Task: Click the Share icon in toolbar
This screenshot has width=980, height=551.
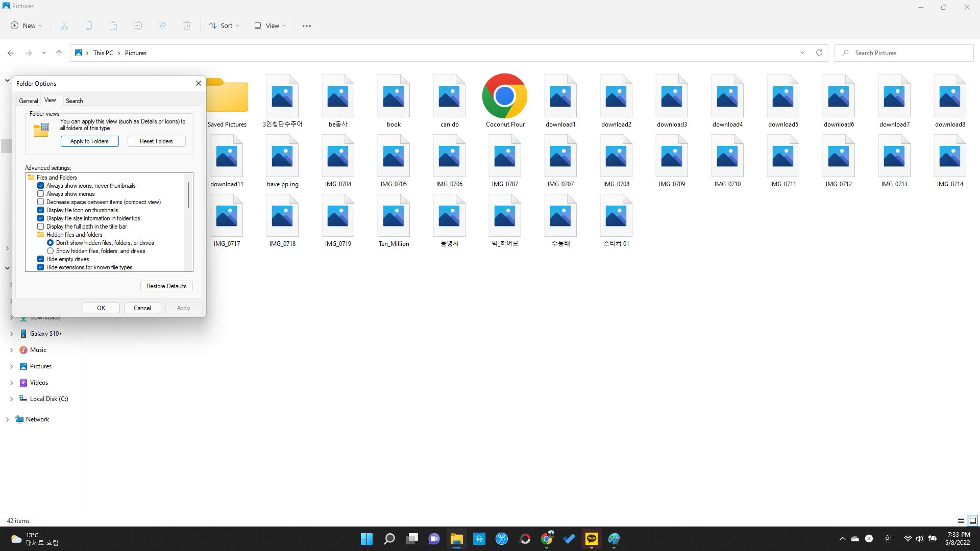Action: pos(162,26)
